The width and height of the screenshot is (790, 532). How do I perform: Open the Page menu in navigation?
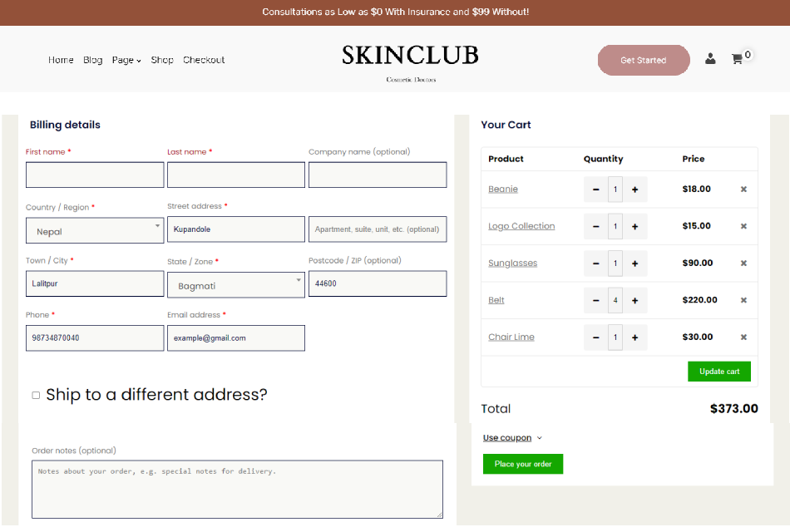pos(126,60)
